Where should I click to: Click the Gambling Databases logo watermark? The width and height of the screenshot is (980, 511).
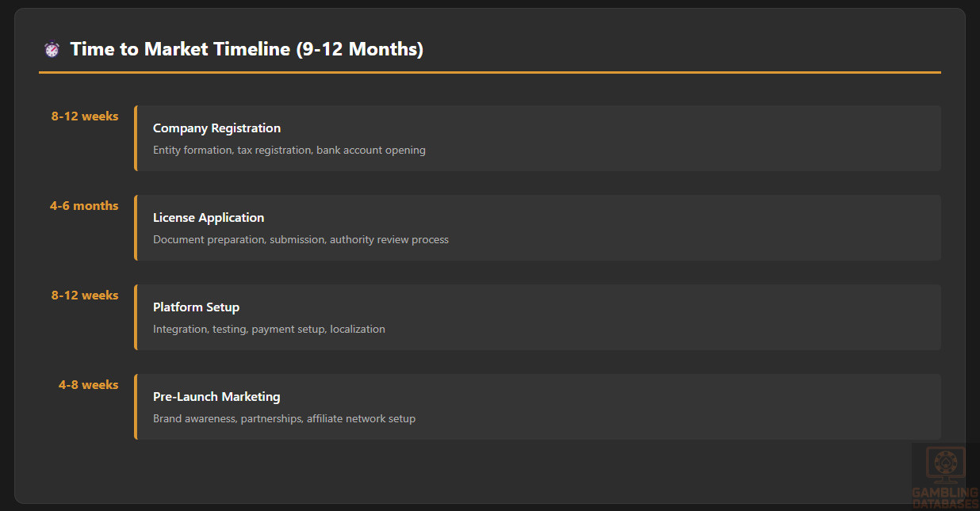pos(944,476)
